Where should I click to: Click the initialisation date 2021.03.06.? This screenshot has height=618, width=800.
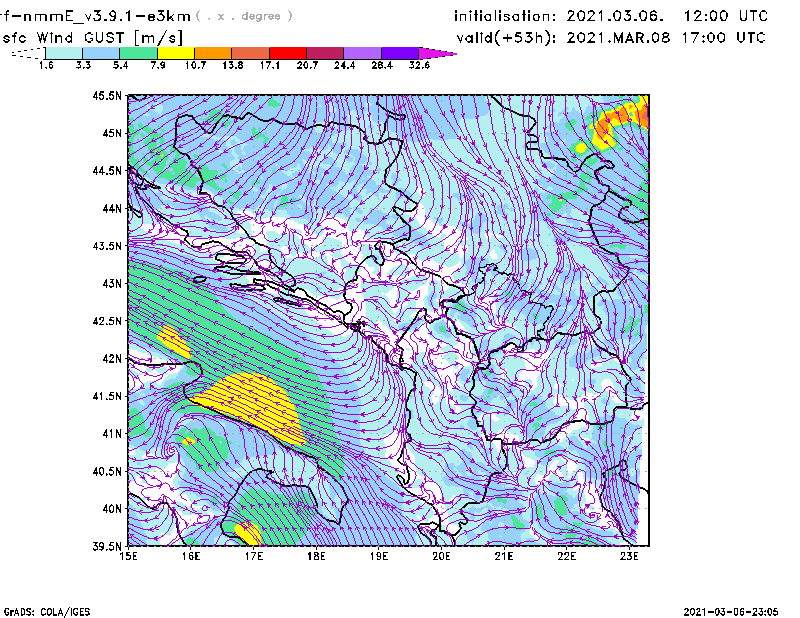615,16
